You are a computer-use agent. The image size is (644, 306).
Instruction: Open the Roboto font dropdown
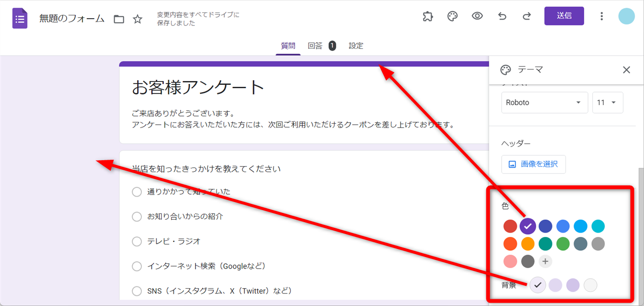544,103
